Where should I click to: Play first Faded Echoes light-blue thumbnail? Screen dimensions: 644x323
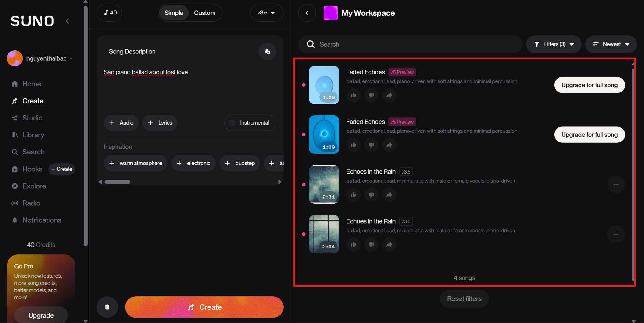324,85
